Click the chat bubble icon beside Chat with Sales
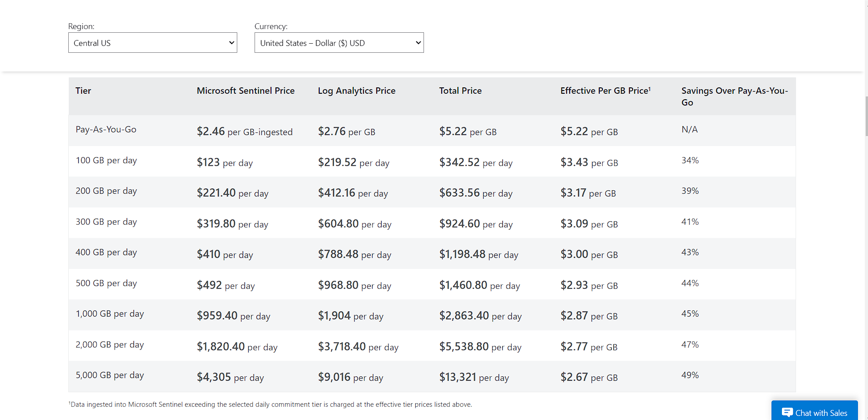Screen dimensions: 868x420 pyautogui.click(x=787, y=412)
